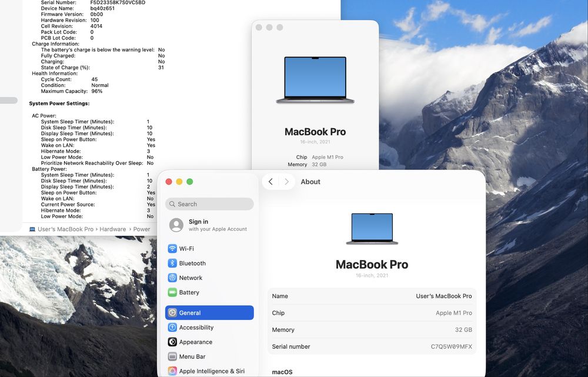Image resolution: width=588 pixels, height=377 pixels.
Task: Click Cycle Count value 45
Action: (x=95, y=79)
